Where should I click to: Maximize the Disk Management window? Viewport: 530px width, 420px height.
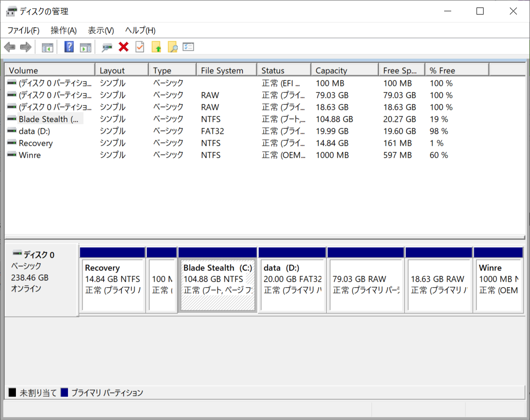(x=480, y=11)
